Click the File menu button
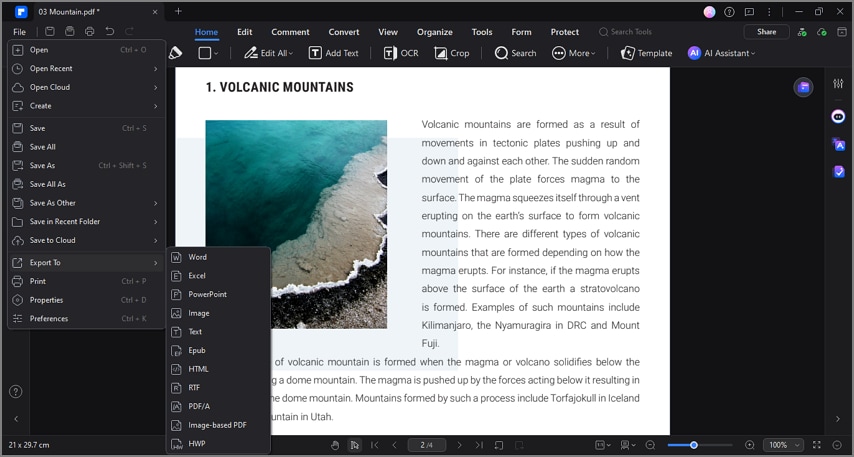The width and height of the screenshot is (854, 457). [x=19, y=32]
